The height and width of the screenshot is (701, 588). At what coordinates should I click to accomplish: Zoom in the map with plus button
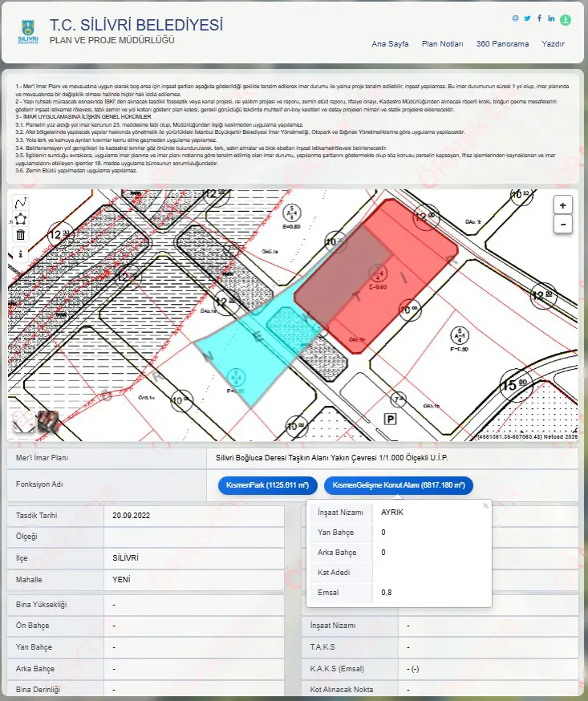(x=562, y=205)
